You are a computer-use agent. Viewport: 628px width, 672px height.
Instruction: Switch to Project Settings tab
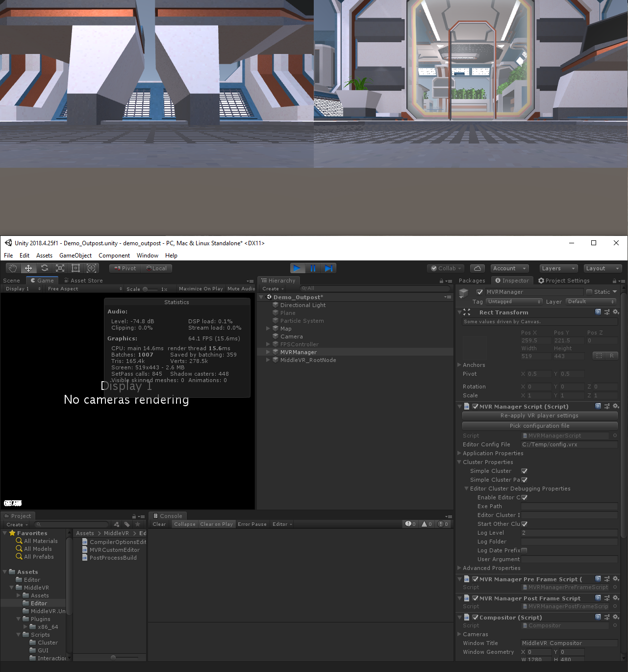[564, 281]
